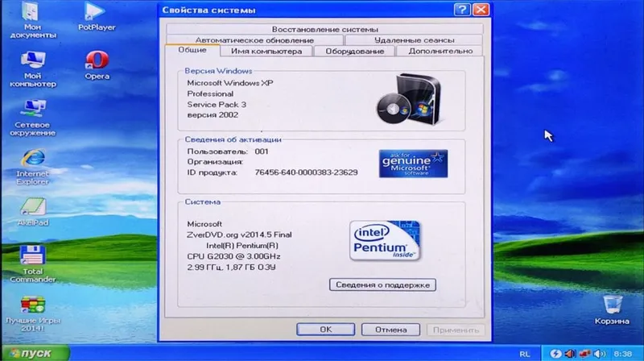Image resolution: width=644 pixels, height=361 pixels.
Task: Open the Hardware (Оборудование) tab
Action: click(x=354, y=51)
